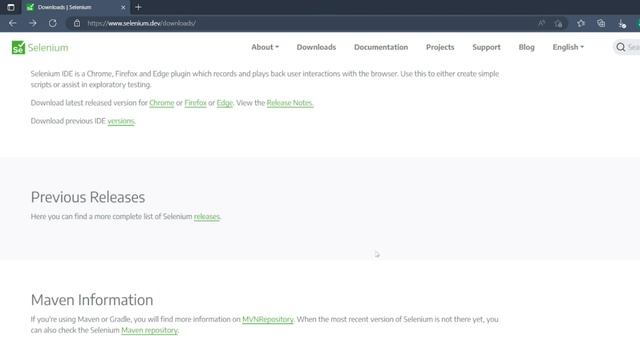Click the browser back arrow
The width and height of the screenshot is (640, 360).
tap(12, 23)
